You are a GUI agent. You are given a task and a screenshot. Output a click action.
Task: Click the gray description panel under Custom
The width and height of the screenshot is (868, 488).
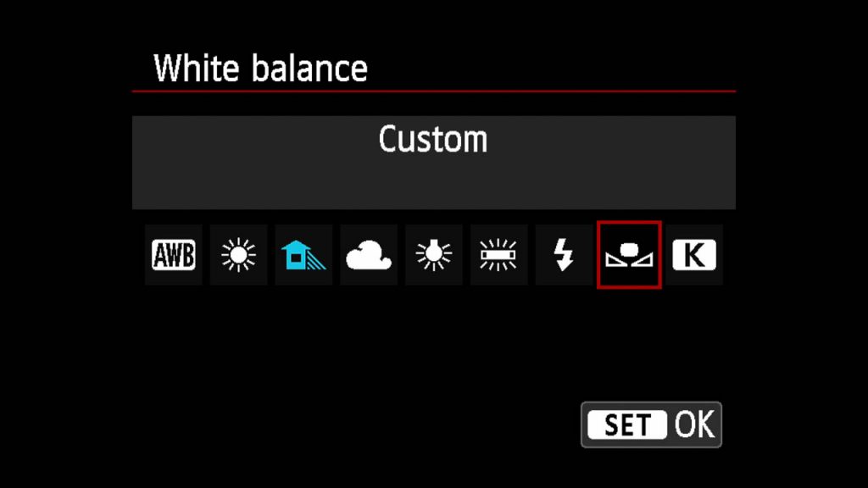[x=434, y=163]
